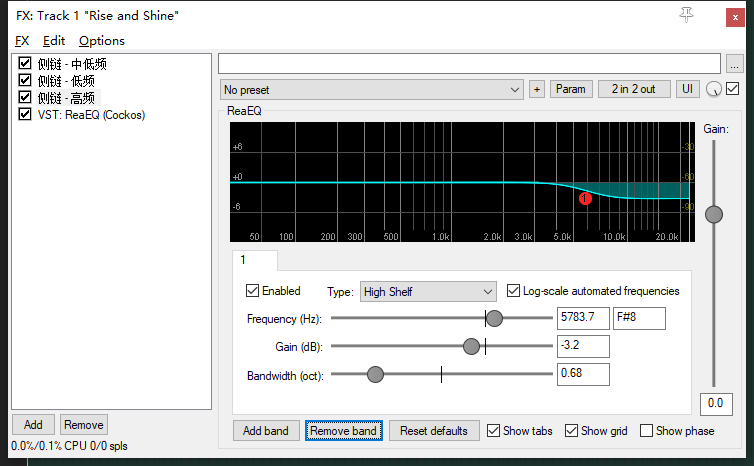This screenshot has height=466, width=754.
Task: Click the Frequency (Hz) slider handle
Action: pyautogui.click(x=494, y=318)
